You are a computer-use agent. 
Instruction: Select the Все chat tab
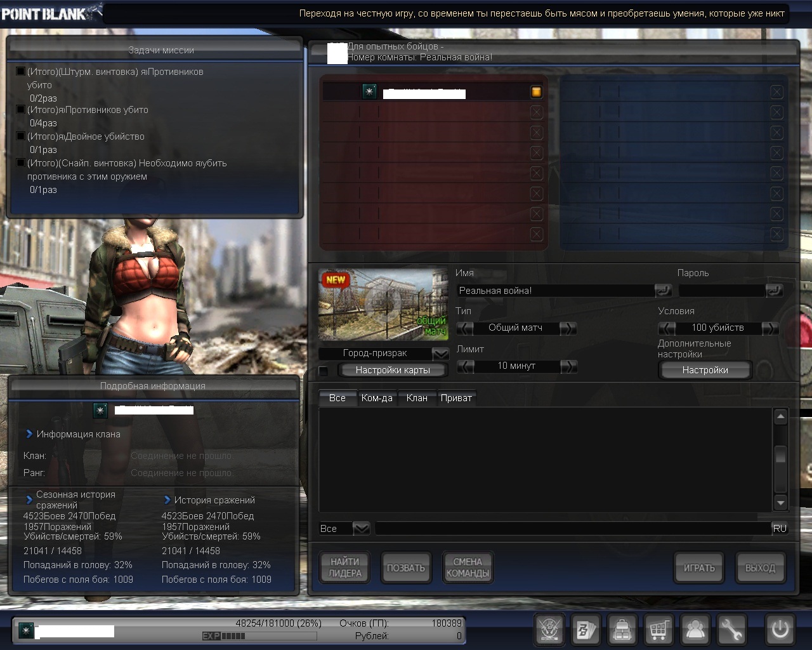coord(337,398)
